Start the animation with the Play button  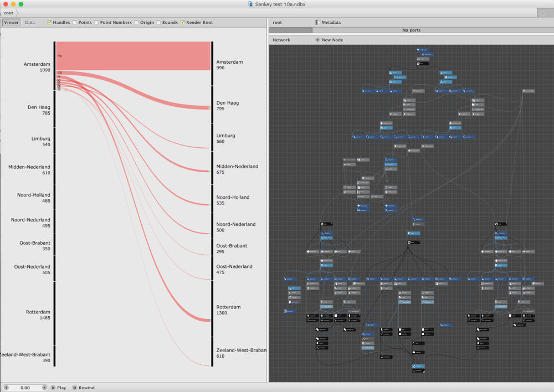point(58,388)
